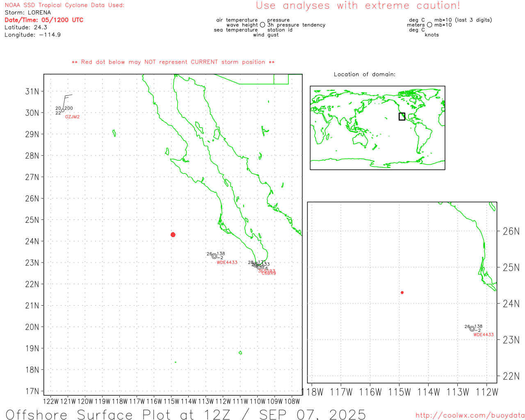This screenshot has height=420, width=525.
Task: Click the 'sea temperature' legend label
Action: (236, 30)
